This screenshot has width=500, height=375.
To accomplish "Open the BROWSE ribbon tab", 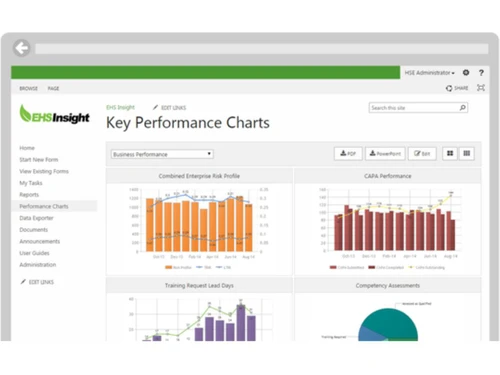I will (28, 88).
